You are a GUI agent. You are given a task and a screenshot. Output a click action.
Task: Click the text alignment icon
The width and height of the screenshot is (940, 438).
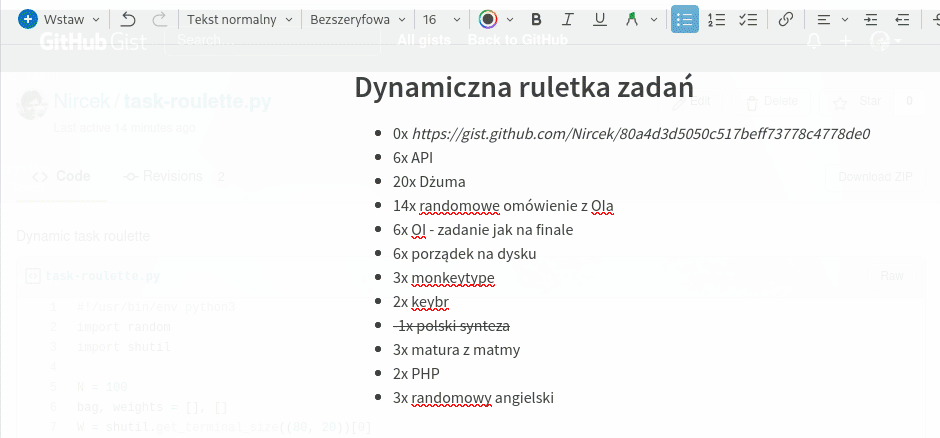tap(824, 19)
